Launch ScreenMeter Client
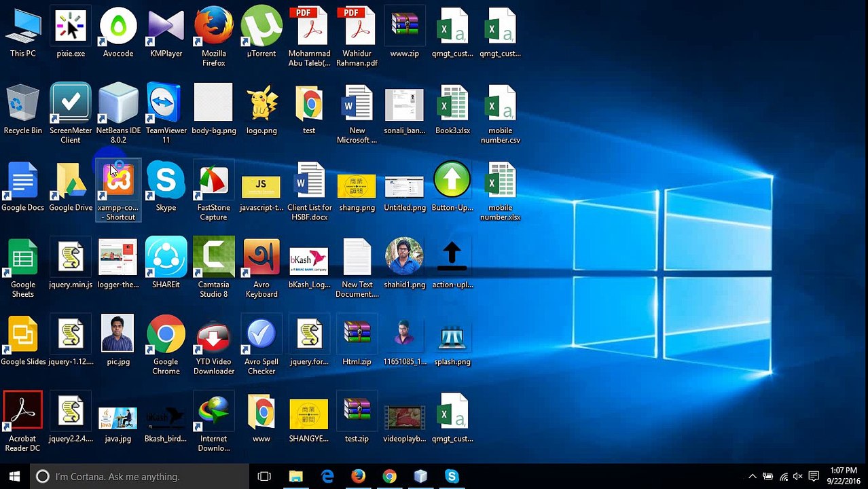The image size is (868, 489). pos(71,114)
